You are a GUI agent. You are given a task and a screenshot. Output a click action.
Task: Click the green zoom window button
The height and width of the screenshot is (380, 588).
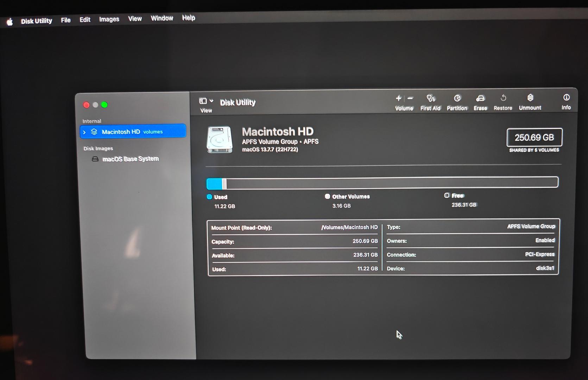105,104
